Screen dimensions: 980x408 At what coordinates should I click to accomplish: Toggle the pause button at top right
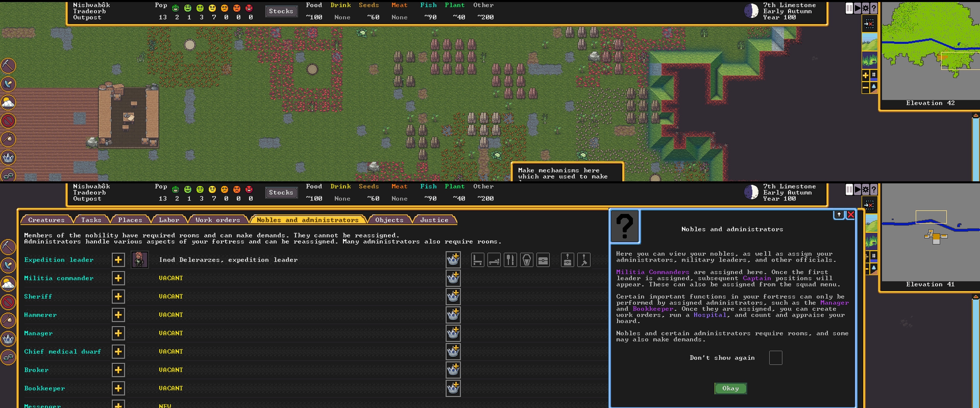849,8
